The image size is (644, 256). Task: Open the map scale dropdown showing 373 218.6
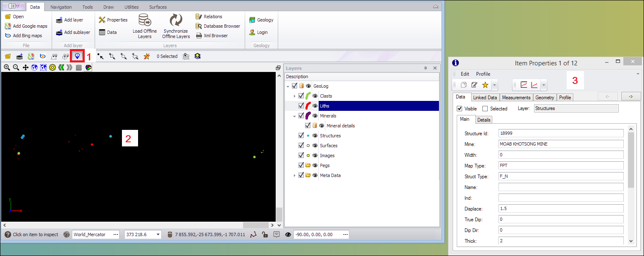click(158, 234)
